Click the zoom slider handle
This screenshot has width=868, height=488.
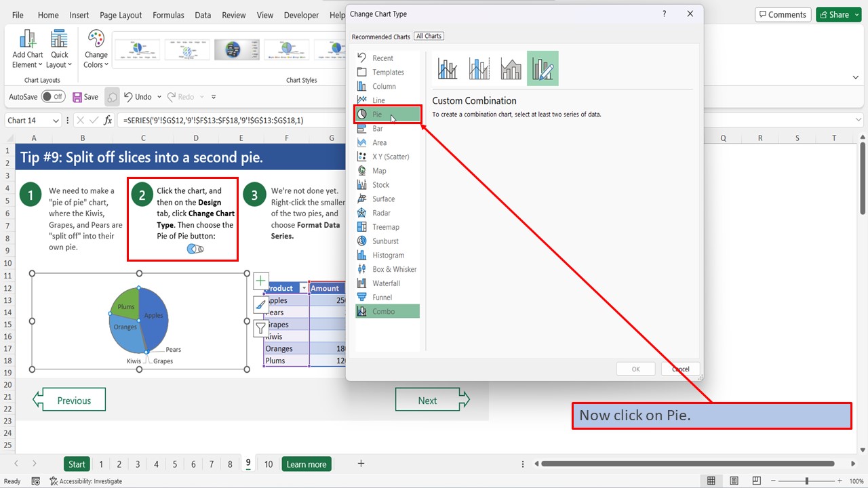[x=806, y=481]
